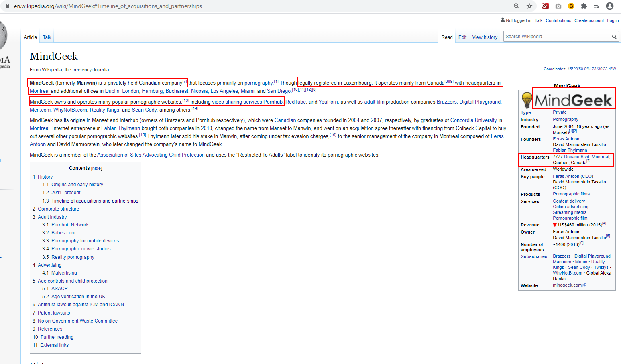Click the Wikipedia search magnifier button
This screenshot has width=621, height=364.
[x=614, y=37]
